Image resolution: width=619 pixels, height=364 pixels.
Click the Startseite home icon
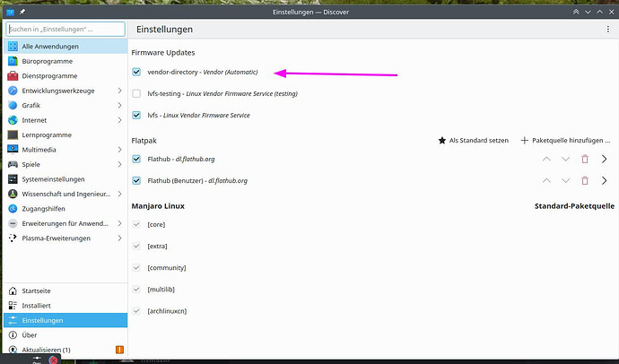[13, 291]
